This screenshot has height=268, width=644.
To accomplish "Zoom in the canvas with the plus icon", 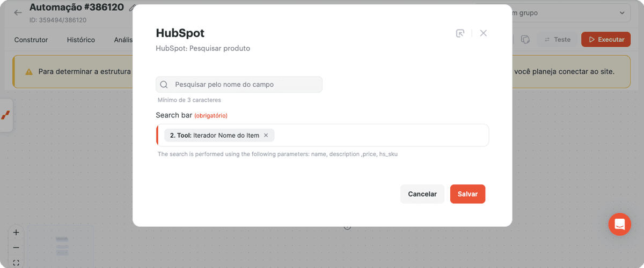I will click(x=16, y=233).
